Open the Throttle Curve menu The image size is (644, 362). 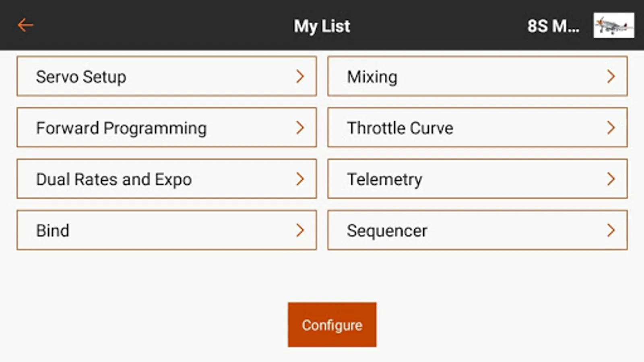click(x=477, y=128)
